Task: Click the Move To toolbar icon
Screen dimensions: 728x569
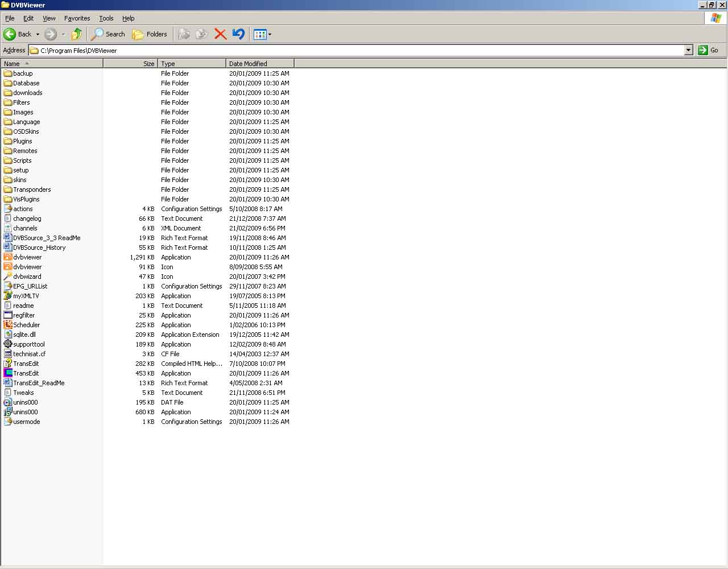Action: (x=184, y=34)
